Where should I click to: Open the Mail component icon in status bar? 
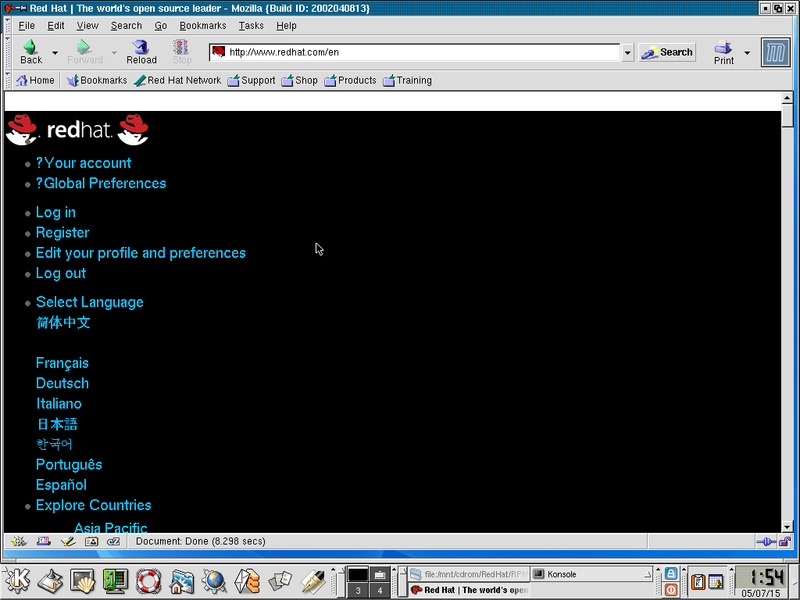43,541
